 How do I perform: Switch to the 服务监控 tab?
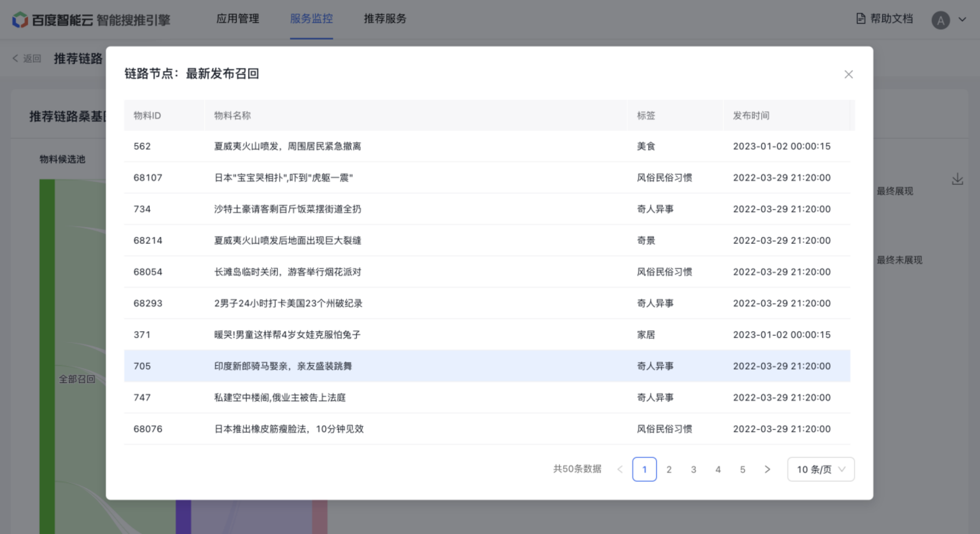[x=311, y=19]
